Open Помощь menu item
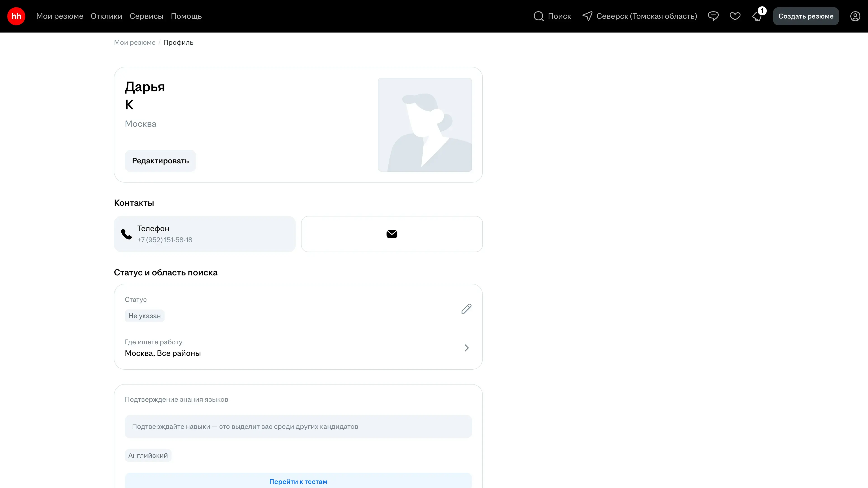This screenshot has width=868, height=488. point(186,16)
